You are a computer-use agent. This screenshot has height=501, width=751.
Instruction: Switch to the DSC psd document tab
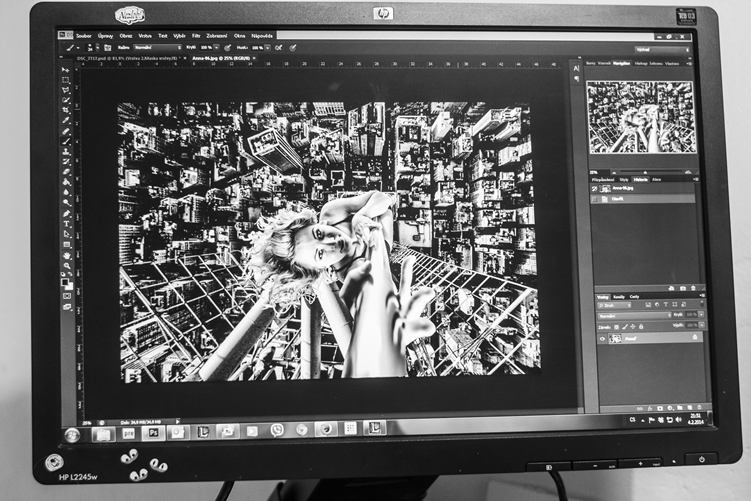pyautogui.click(x=127, y=58)
